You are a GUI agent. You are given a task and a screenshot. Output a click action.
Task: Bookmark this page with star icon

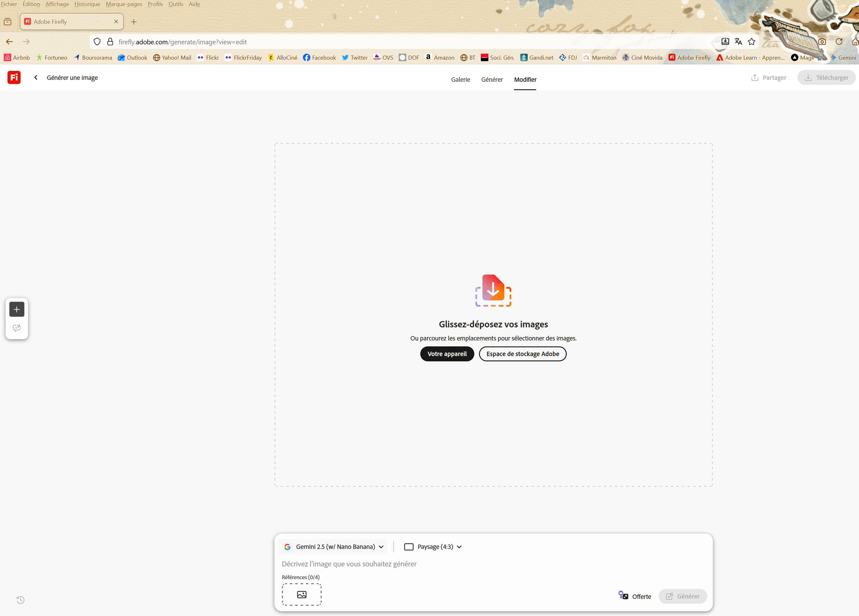pos(752,42)
